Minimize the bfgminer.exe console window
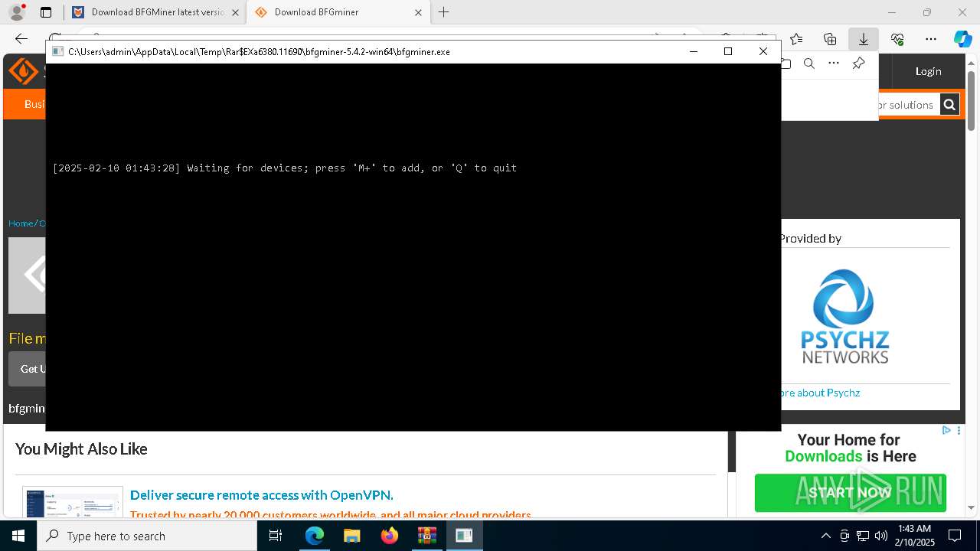The image size is (980, 551). (x=694, y=51)
